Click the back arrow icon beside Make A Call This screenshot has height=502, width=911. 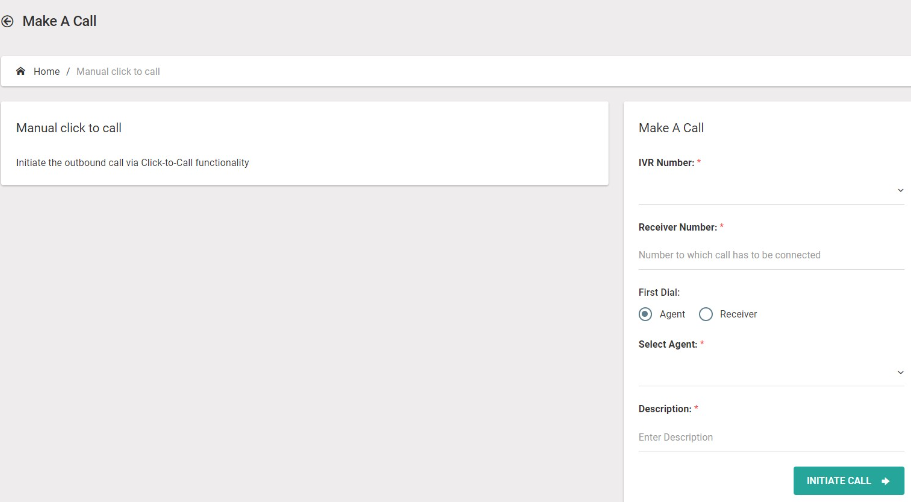point(7,21)
